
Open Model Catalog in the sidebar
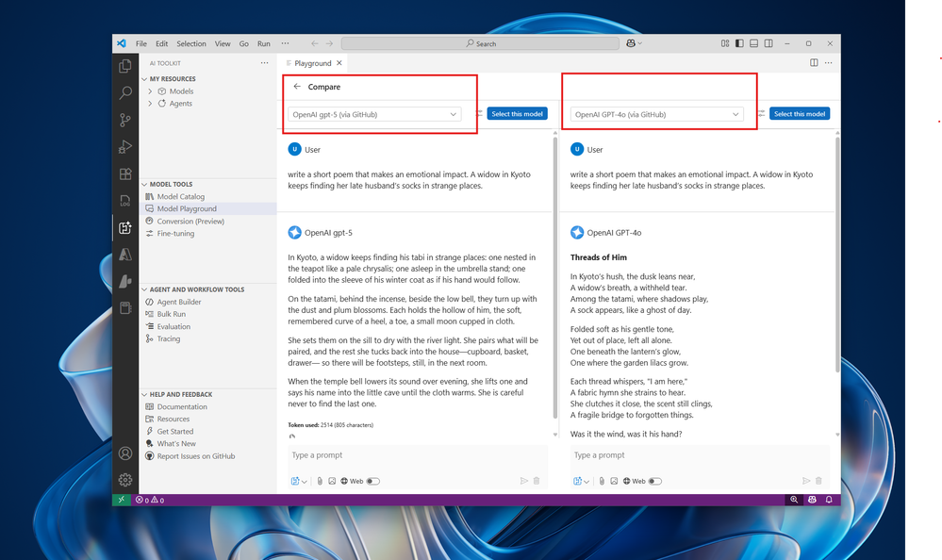click(x=181, y=196)
